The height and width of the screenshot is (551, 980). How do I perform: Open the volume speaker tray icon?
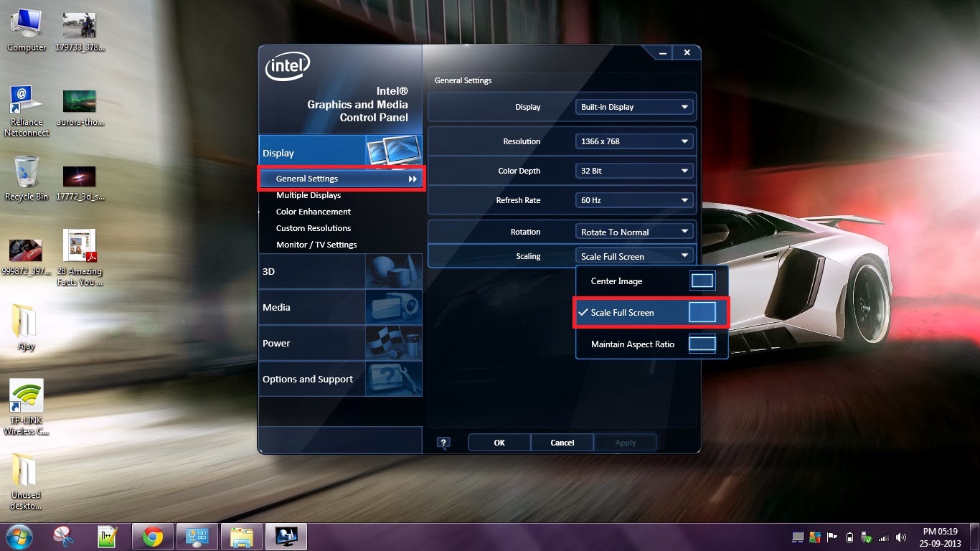[x=901, y=537]
